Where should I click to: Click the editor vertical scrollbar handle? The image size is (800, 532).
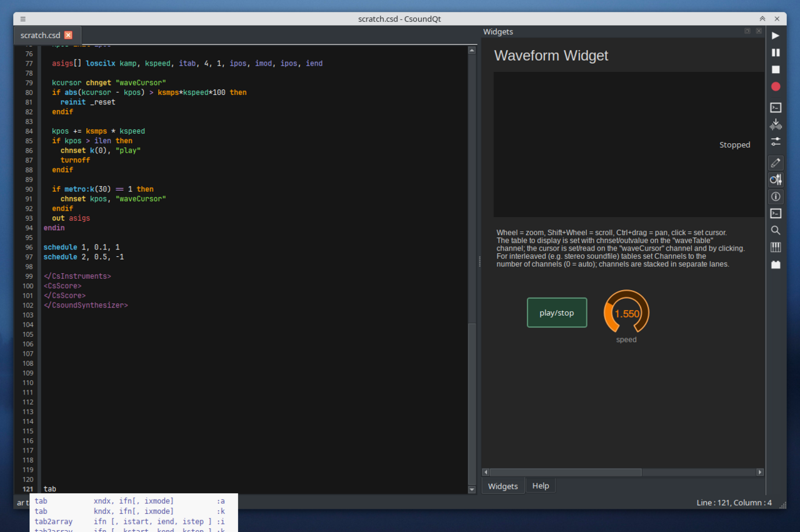[472, 403]
